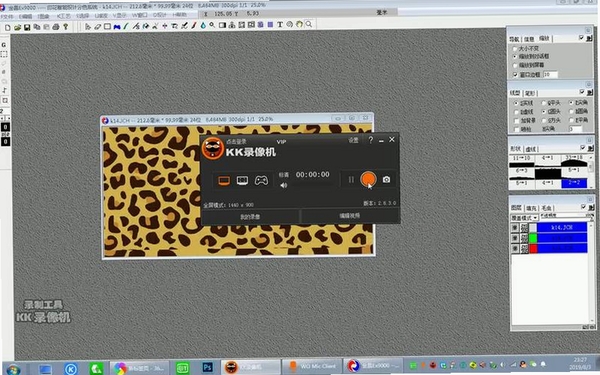Image resolution: width=600 pixels, height=375 pixels.
Task: Enable the 喷枪 checkbox
Action: [x=516, y=129]
